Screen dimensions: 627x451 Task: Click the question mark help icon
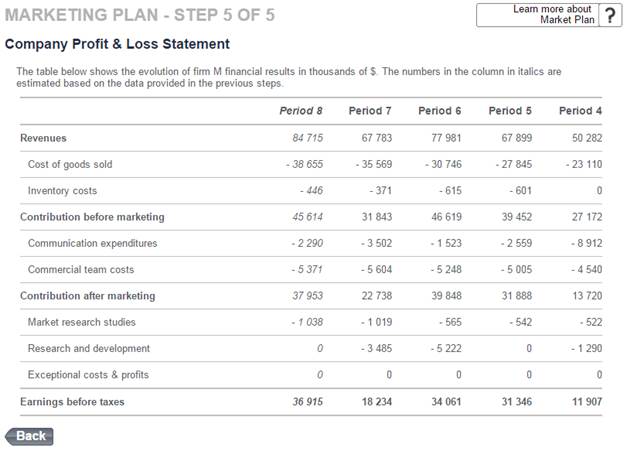pos(609,15)
